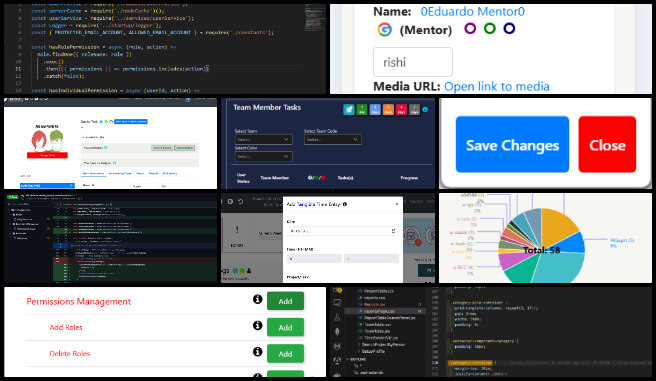Click the Team Member column header
The height and width of the screenshot is (381, 656).
274,178
